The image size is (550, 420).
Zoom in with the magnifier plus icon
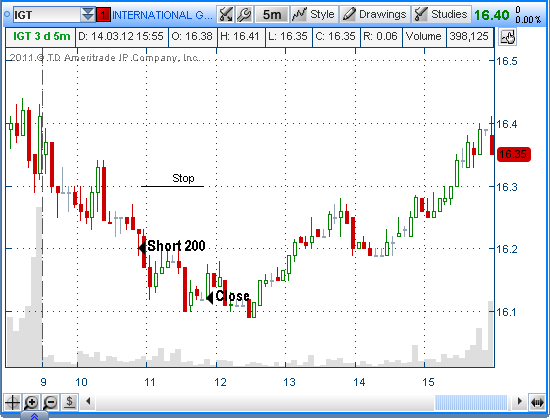pyautogui.click(x=31, y=402)
